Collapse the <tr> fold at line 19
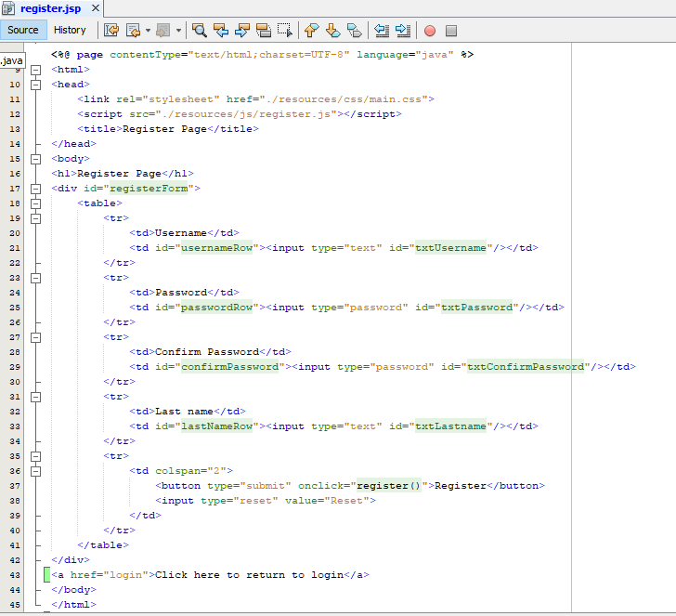Image resolution: width=676 pixels, height=616 pixels. (x=36, y=218)
